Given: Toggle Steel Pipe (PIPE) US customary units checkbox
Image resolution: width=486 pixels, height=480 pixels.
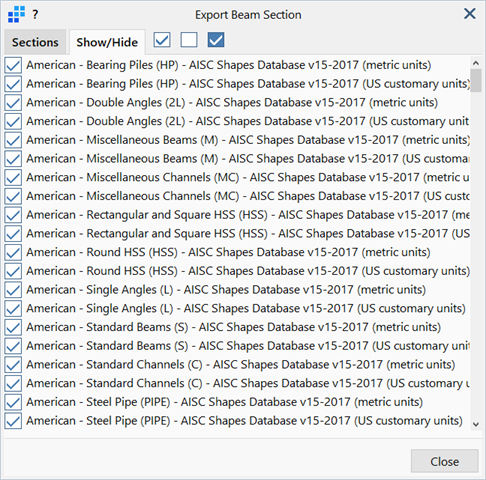Looking at the screenshot, I should pyautogui.click(x=13, y=421).
